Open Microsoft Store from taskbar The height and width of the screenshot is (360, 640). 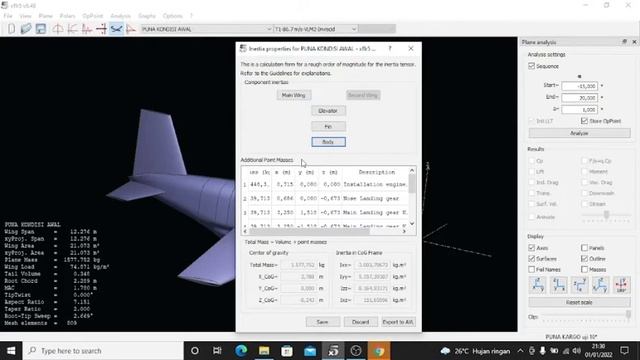287,351
